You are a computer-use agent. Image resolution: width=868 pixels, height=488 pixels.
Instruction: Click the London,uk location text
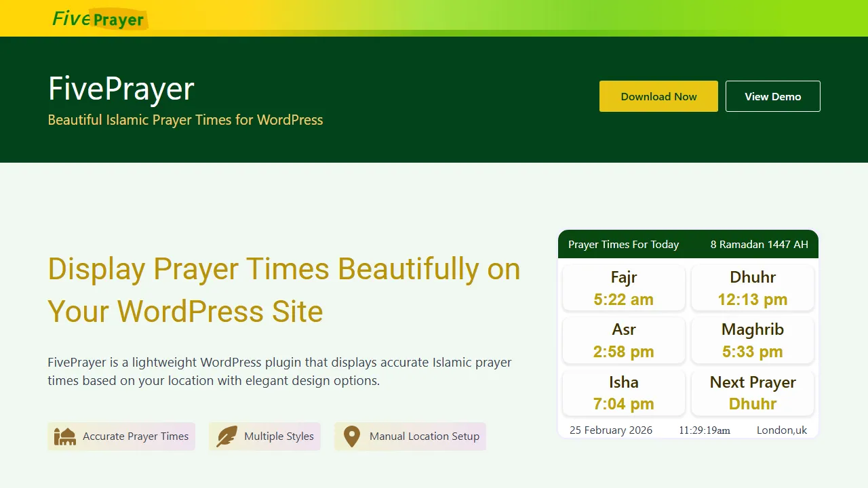(x=782, y=430)
